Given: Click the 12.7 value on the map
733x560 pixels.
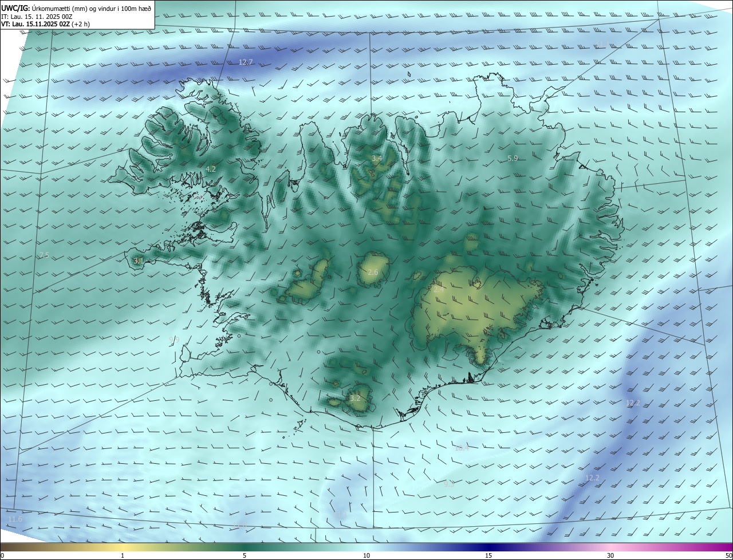Looking at the screenshot, I should [x=246, y=62].
